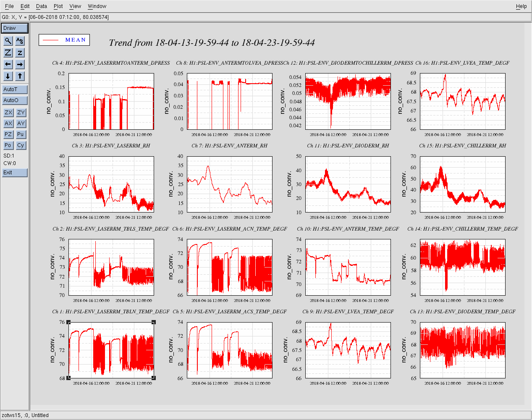Image resolution: width=532 pixels, height=420 pixels.
Task: Open the Data menu
Action: [42, 6]
